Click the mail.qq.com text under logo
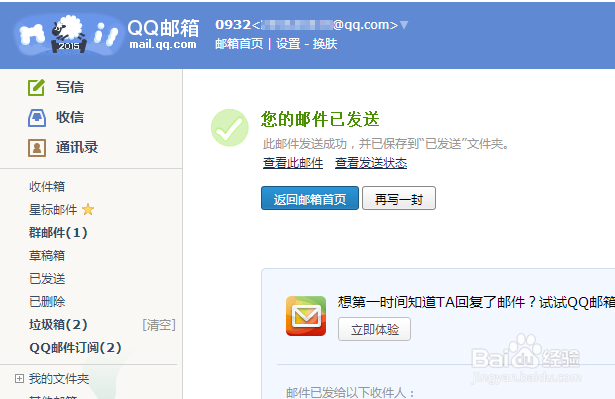This screenshot has width=615, height=399. pyautogui.click(x=163, y=44)
